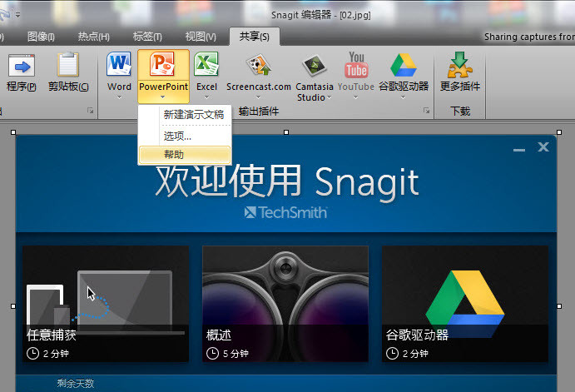Viewport: 575px width, 392px height.
Task: Share to Screencast.com
Action: tap(259, 65)
